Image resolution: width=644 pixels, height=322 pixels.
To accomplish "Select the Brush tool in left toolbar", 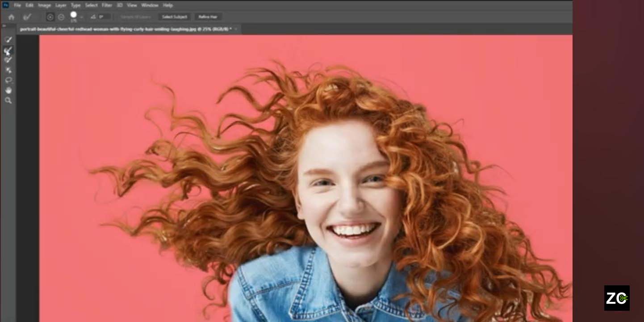I will (x=8, y=60).
